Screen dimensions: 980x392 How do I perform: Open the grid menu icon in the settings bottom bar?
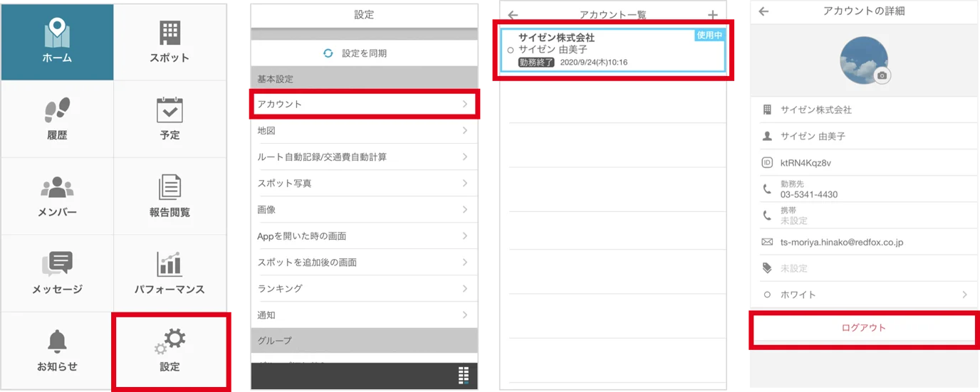[x=464, y=376]
